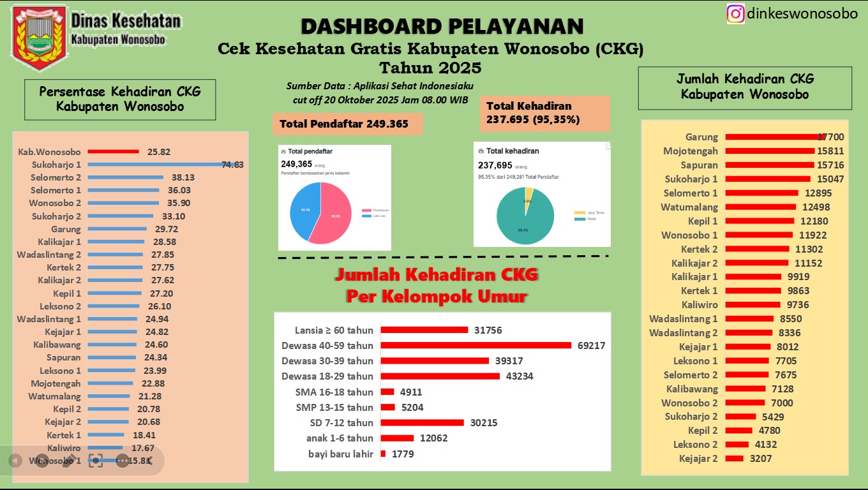The image size is (868, 490).
Task: Select the pen annotation tool in presenter toolbar
Action: pos(70,461)
